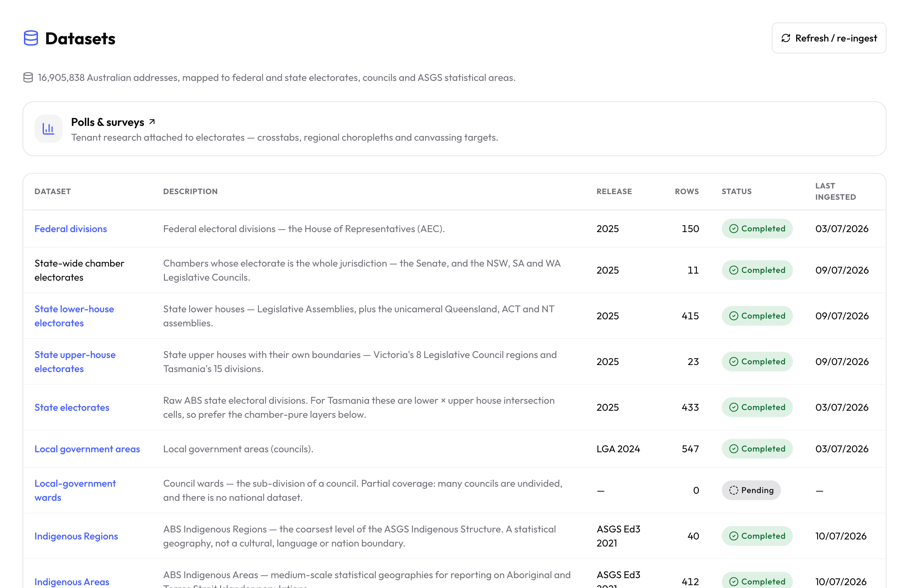Click the Local government areas (councils) description

[x=238, y=449]
